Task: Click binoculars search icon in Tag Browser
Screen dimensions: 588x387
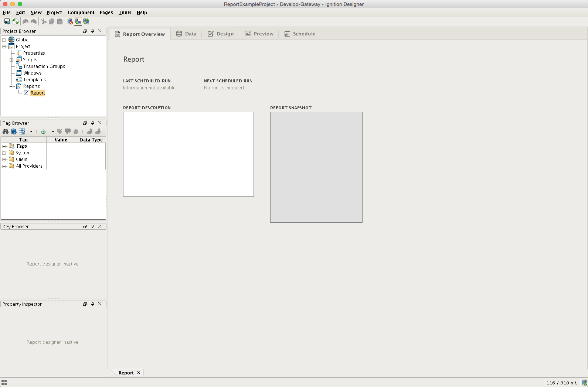Action: [x=6, y=131]
